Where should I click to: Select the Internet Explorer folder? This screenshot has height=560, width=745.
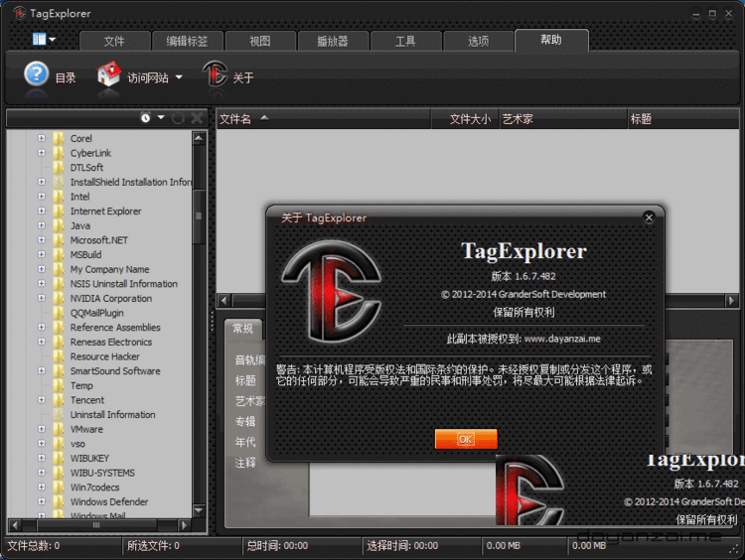pyautogui.click(x=105, y=210)
